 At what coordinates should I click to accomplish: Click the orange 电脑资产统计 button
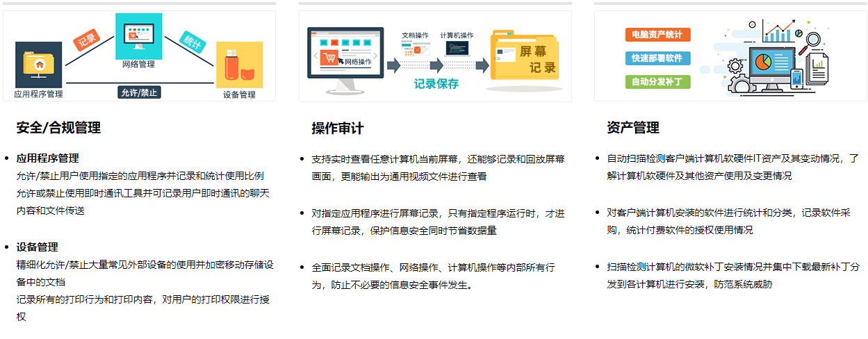657,34
